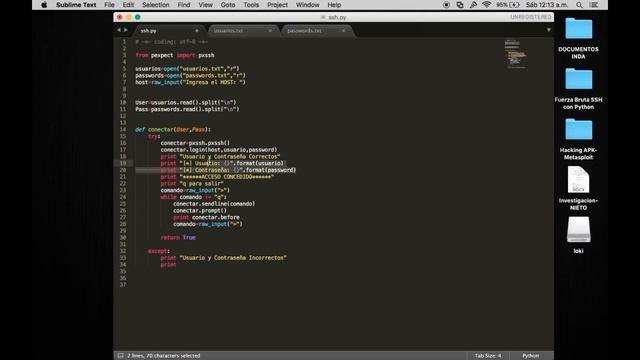Viewport: 640px width, 360px height.
Task: Open the Sublime Text application menu
Action: (x=76, y=5)
